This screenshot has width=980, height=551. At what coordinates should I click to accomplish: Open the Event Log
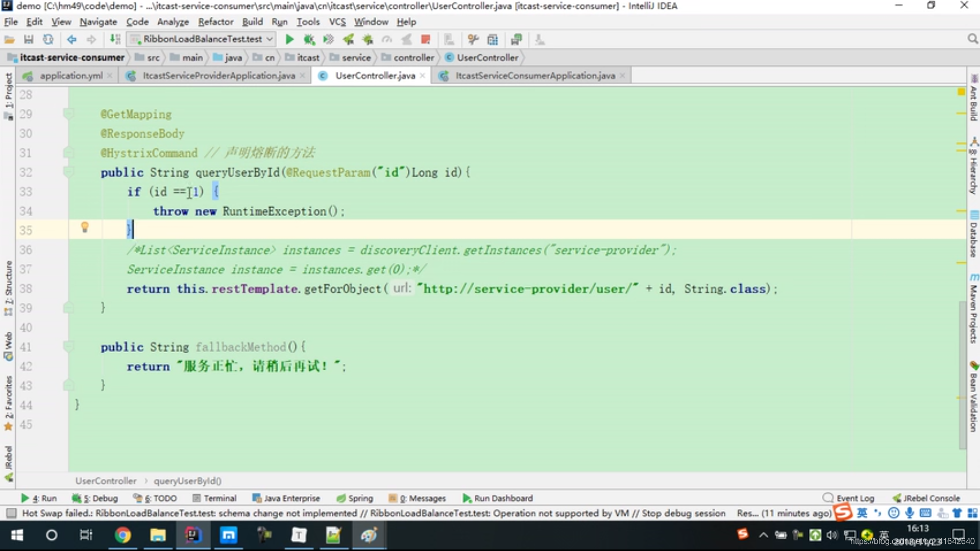pyautogui.click(x=849, y=498)
